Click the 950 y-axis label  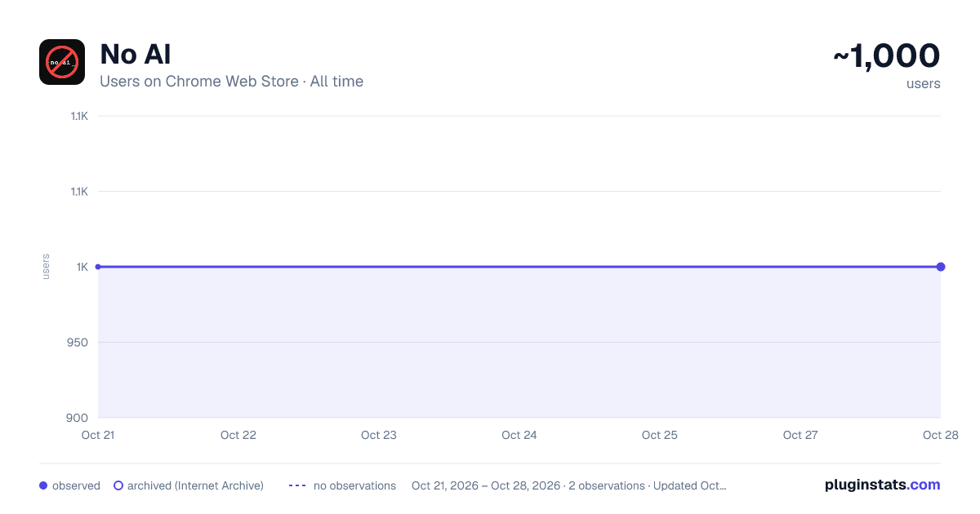click(x=78, y=342)
